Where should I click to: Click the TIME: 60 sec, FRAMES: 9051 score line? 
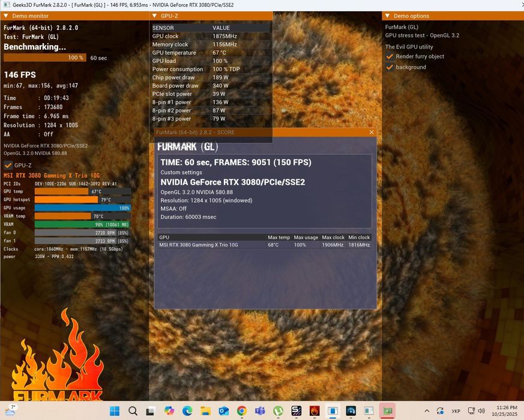pos(236,163)
